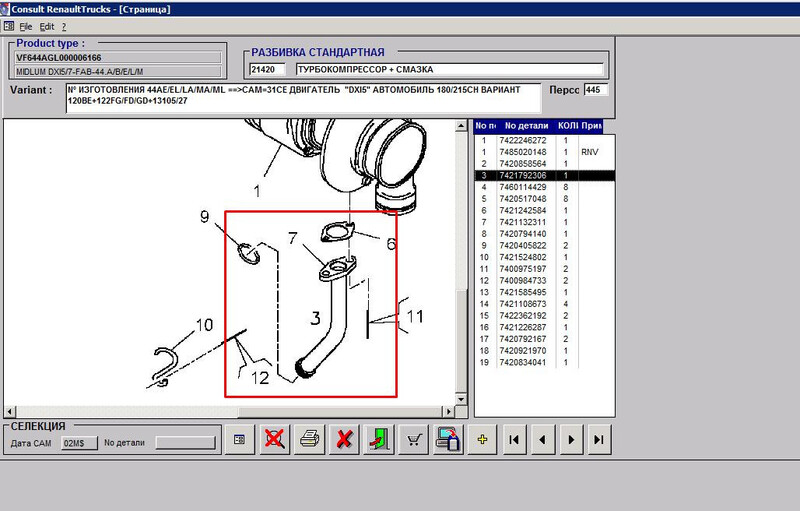Select part row 18 number 7420921970
Viewport: 800px width, 511px height.
click(544, 351)
